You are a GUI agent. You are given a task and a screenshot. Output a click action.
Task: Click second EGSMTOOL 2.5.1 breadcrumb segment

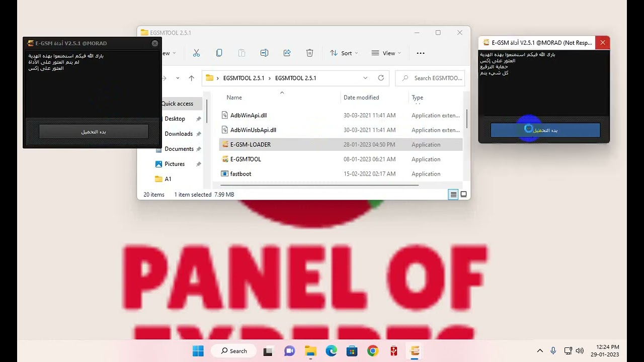click(x=295, y=78)
